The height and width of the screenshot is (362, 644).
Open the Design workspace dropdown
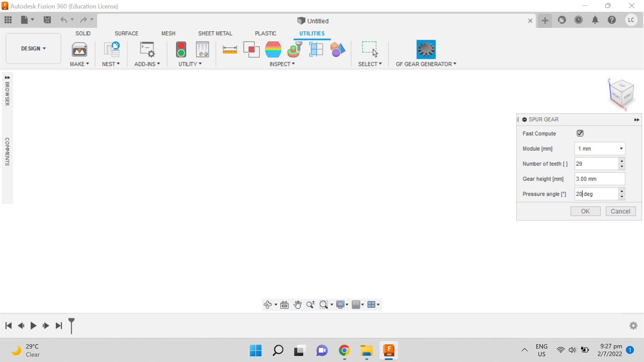[x=33, y=49]
